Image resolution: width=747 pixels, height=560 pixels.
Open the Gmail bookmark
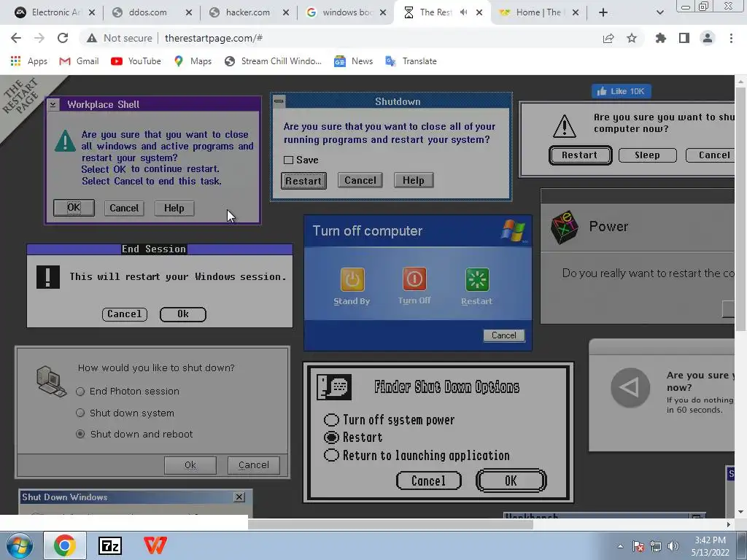[x=79, y=61]
